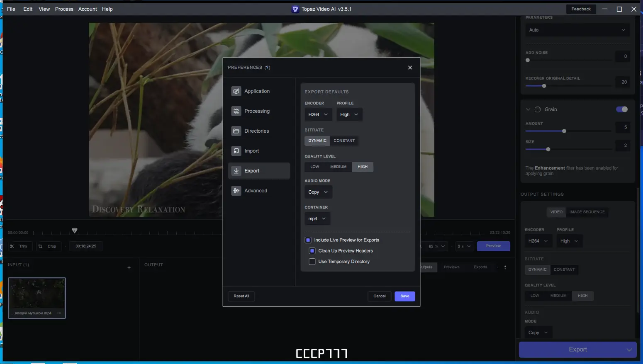
Task: Switch to the Image Sequence output tab
Action: click(x=587, y=212)
